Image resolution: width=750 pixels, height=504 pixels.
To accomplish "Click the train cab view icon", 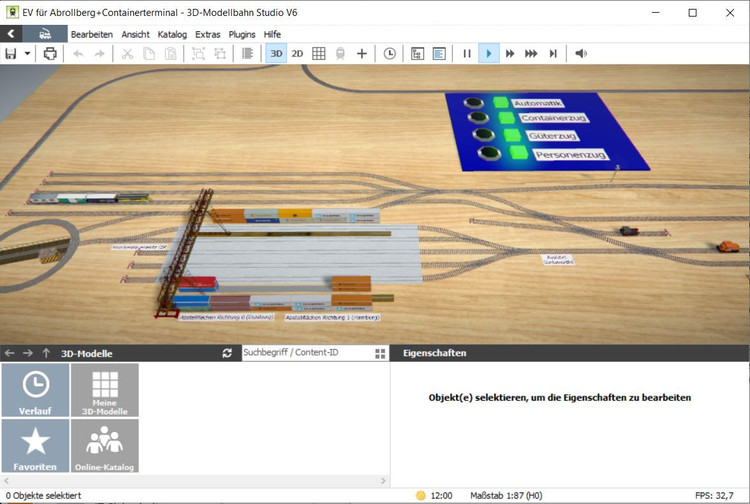I will pos(340,54).
